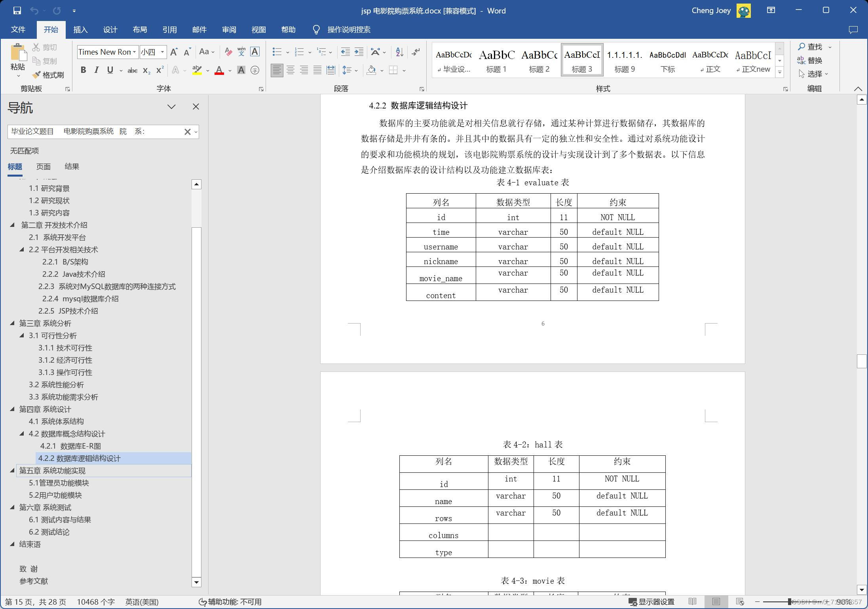This screenshot has width=868, height=609.
Task: Click the Paste clipboard icon
Action: click(x=18, y=53)
